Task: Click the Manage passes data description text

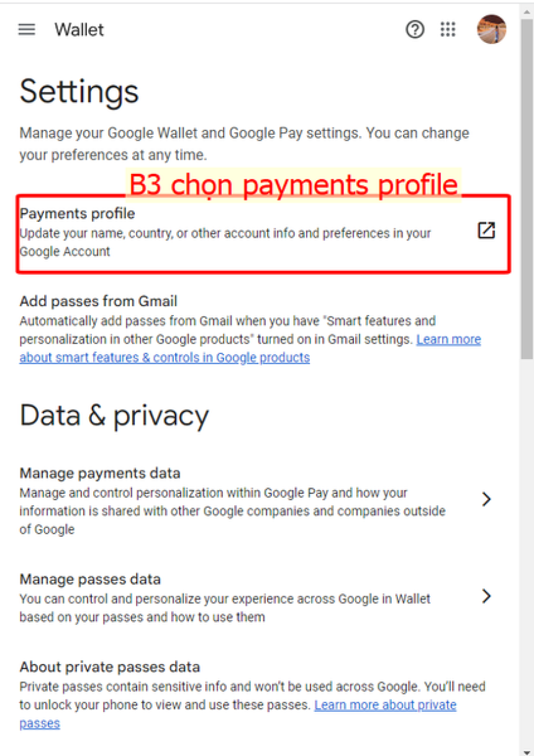Action: click(x=225, y=608)
